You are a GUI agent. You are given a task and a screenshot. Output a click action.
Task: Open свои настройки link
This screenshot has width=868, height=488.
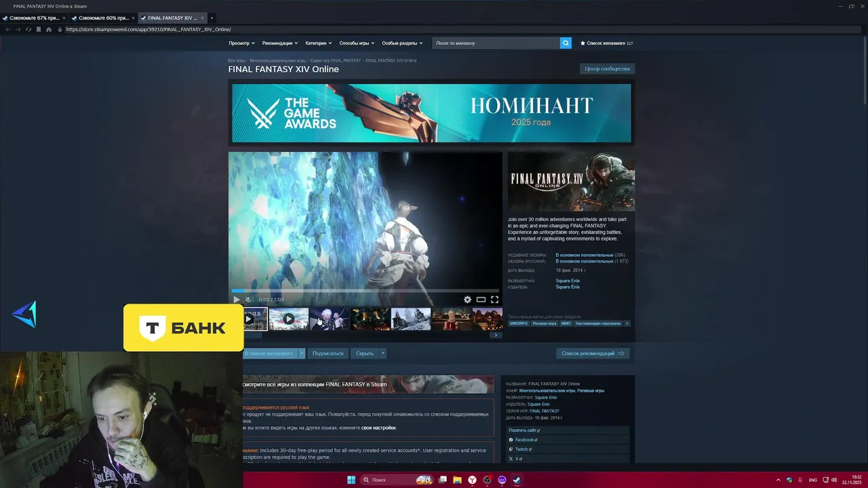point(378,428)
